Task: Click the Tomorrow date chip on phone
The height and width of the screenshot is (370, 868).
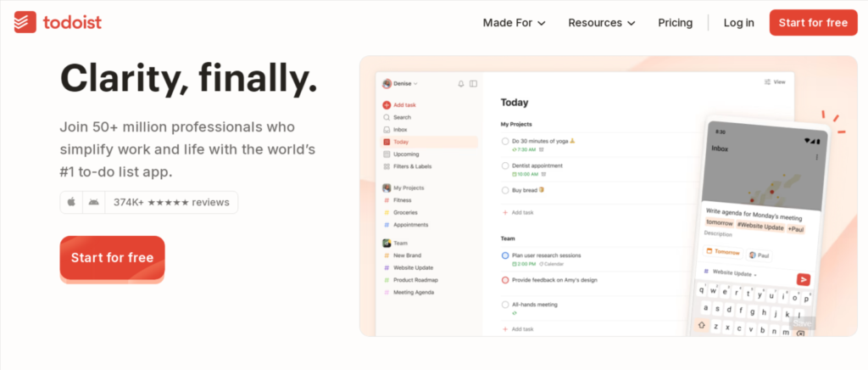Action: (723, 251)
